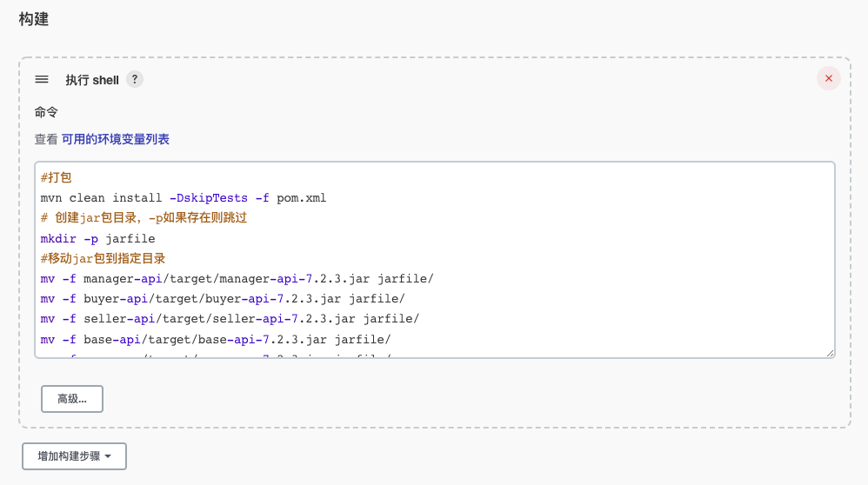The width and height of the screenshot is (868, 485).
Task: Expand the 增加构建步骤 dropdown
Action: 74,456
